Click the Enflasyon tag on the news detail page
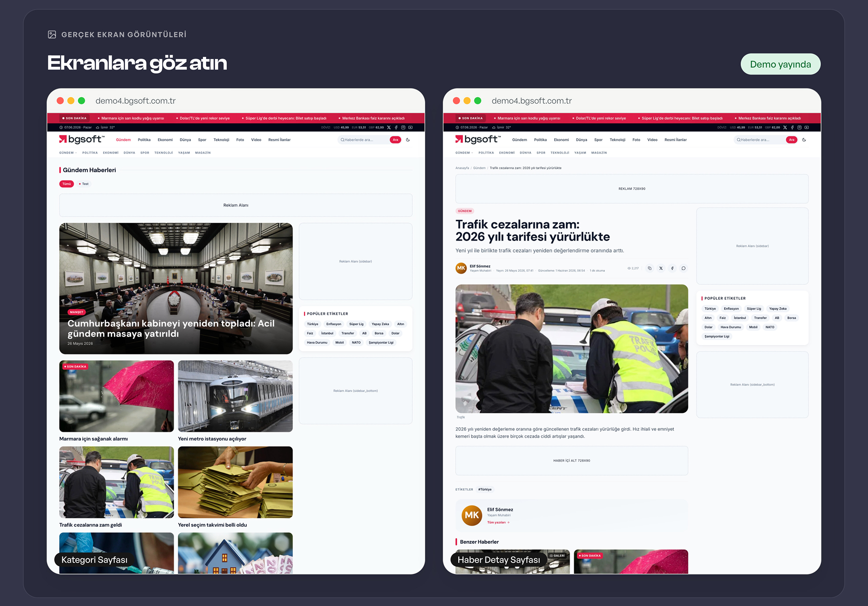This screenshot has width=868, height=606. tap(731, 308)
